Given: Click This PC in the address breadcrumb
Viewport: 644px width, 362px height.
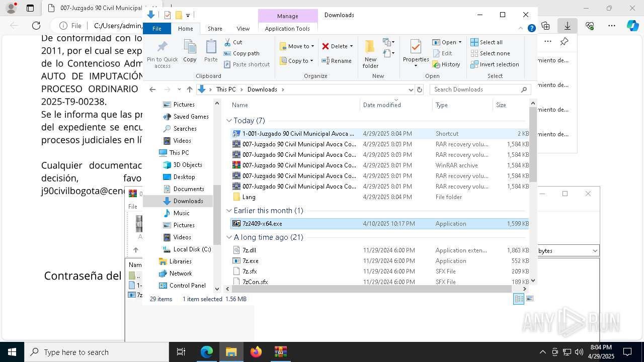Looking at the screenshot, I should point(226,89).
